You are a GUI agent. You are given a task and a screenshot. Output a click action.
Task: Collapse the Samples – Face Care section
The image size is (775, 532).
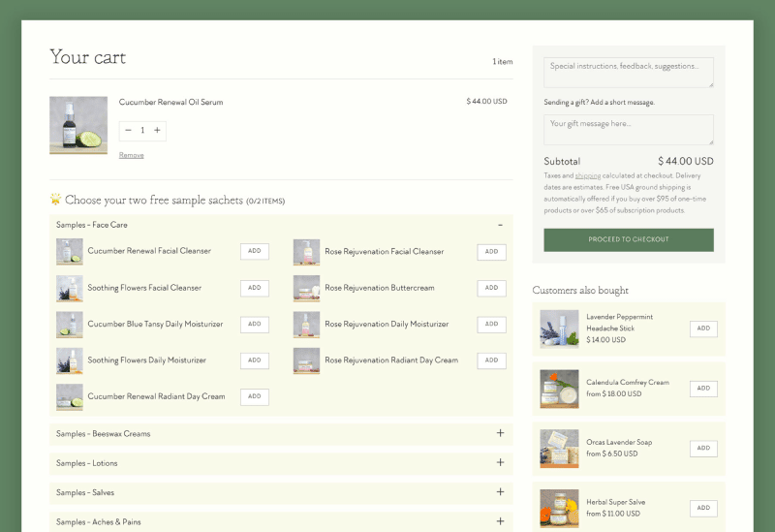click(x=500, y=225)
